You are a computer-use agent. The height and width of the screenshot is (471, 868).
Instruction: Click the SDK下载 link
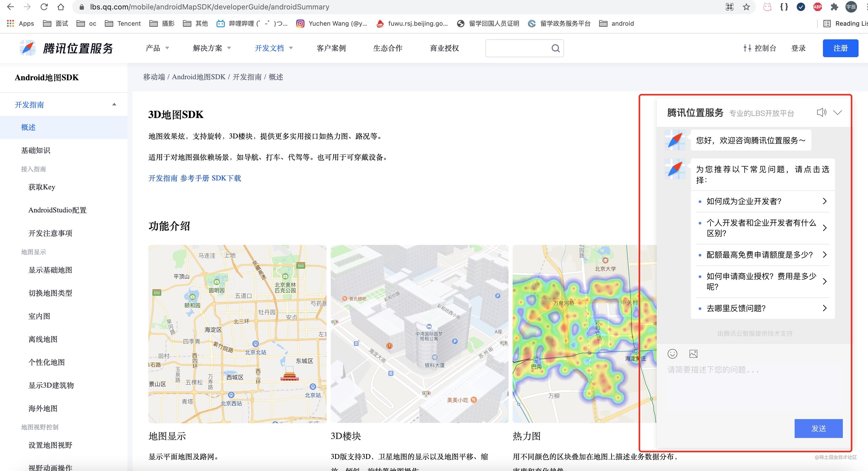[x=226, y=178]
